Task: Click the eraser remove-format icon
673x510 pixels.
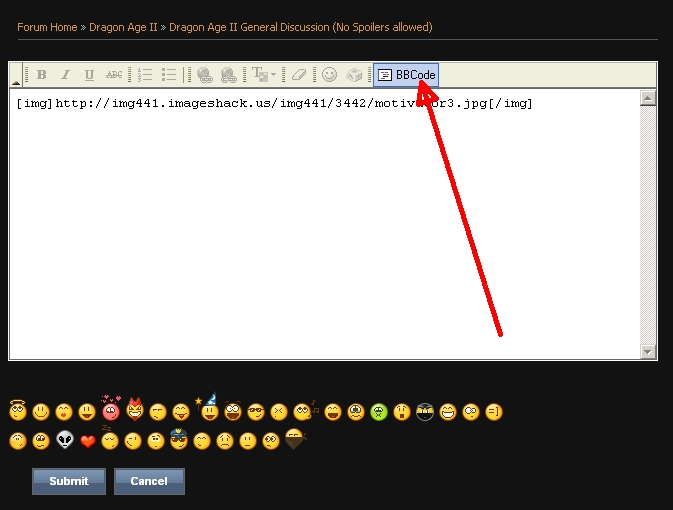Action: [x=298, y=75]
